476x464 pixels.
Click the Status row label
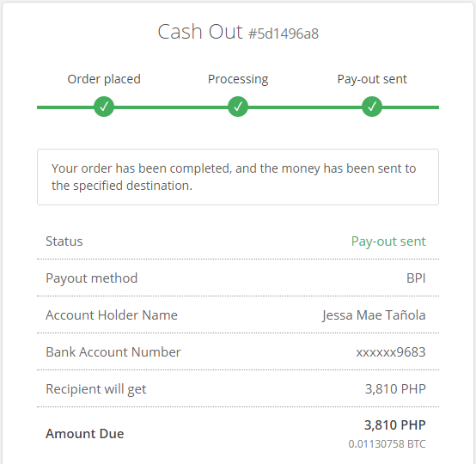(64, 241)
